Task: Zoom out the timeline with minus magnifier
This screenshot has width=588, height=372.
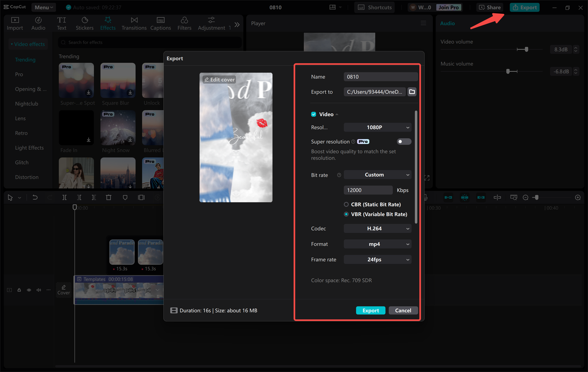Action: coord(526,197)
